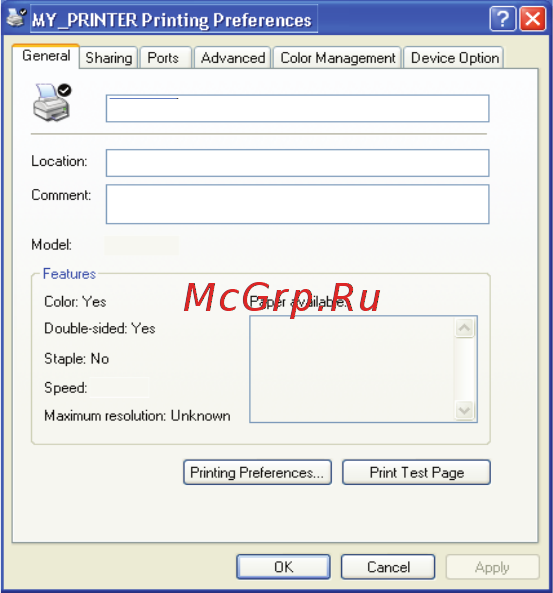Click the printer name text field

pos(298,109)
